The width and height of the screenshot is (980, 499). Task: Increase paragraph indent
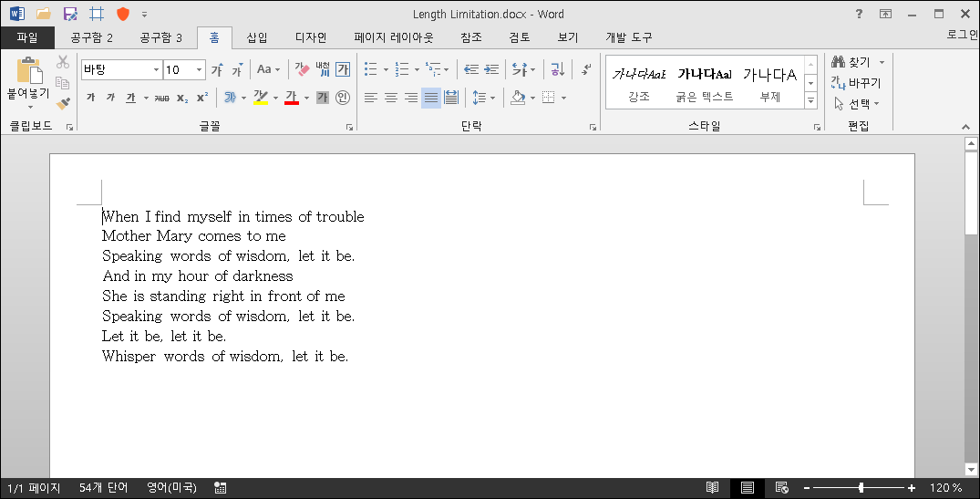coord(492,69)
